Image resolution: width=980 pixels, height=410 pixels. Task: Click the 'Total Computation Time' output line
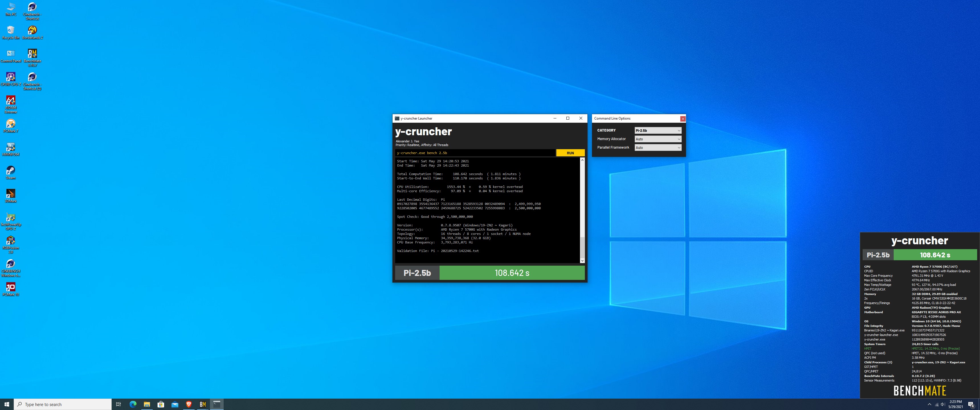(459, 174)
